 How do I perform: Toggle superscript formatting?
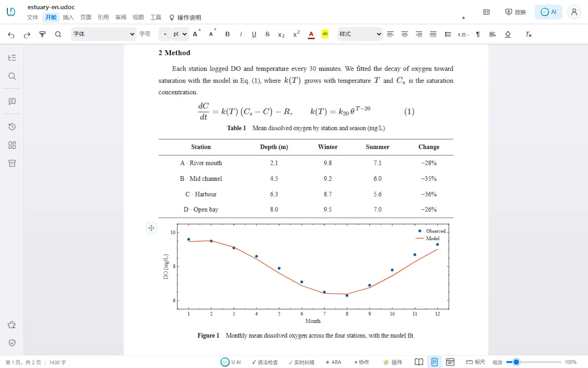[296, 34]
